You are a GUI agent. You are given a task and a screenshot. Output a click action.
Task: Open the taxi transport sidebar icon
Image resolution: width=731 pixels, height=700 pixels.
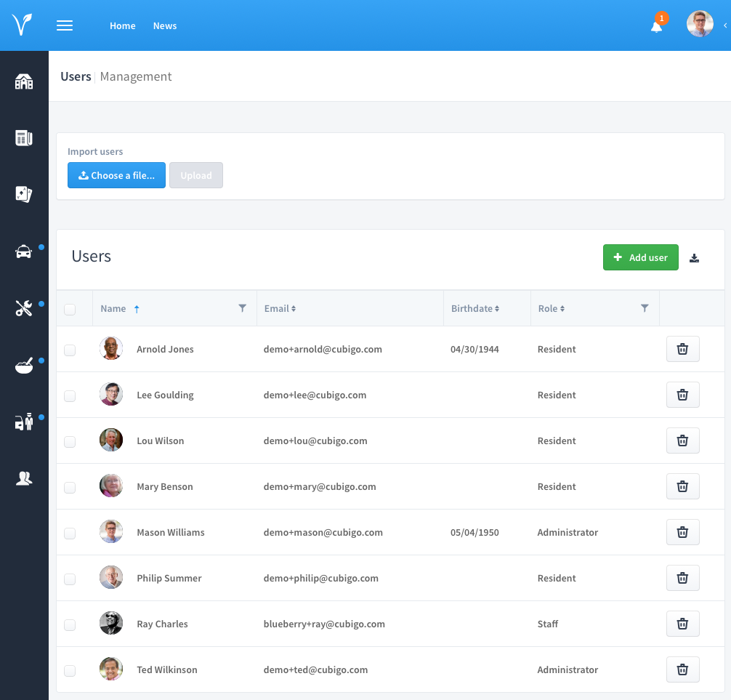coord(24,252)
